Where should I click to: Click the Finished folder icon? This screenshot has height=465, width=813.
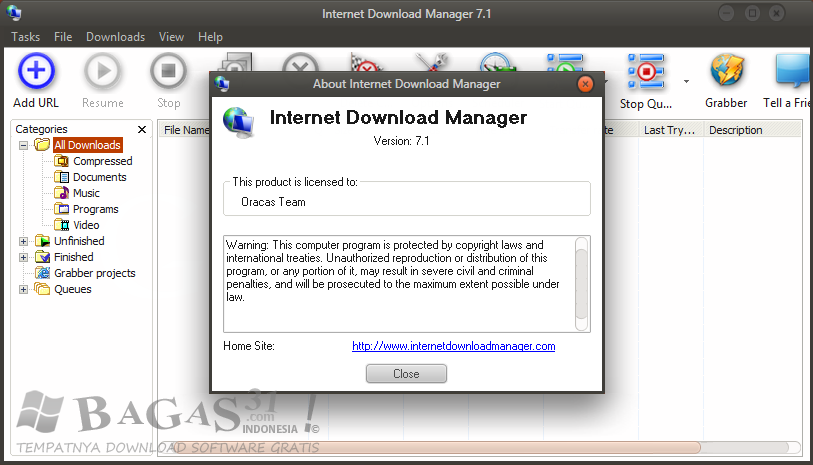[43, 257]
